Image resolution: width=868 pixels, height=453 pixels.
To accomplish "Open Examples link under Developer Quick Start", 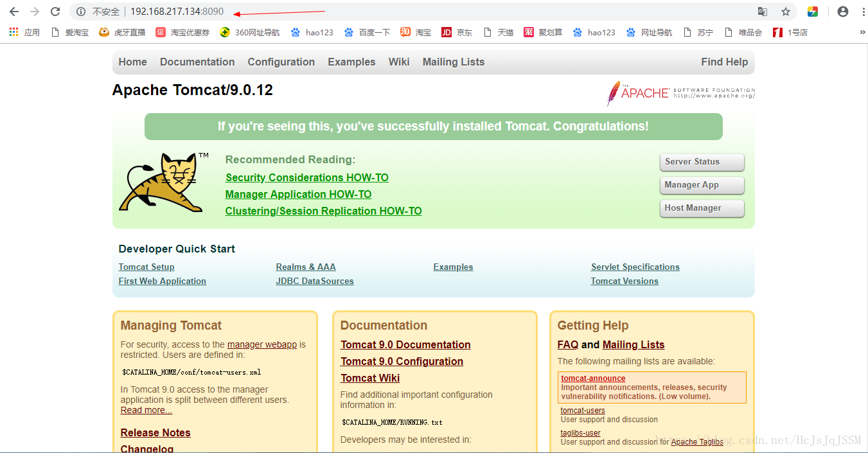I will coord(453,267).
